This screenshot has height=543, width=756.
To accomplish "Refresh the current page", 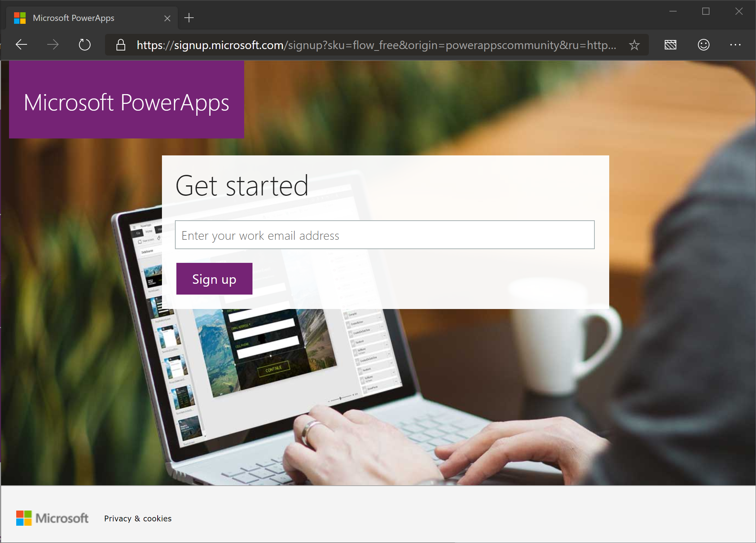I will (x=84, y=44).
